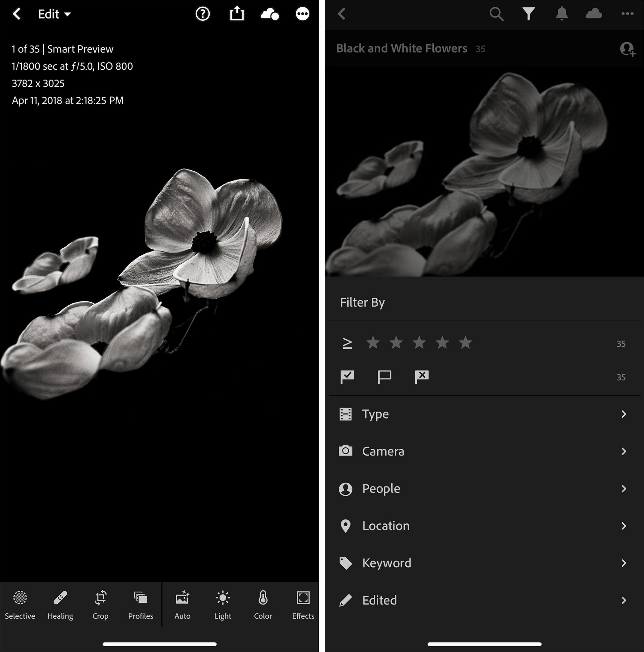Tap the funnel filter button
The width and height of the screenshot is (644, 652).
(x=529, y=14)
